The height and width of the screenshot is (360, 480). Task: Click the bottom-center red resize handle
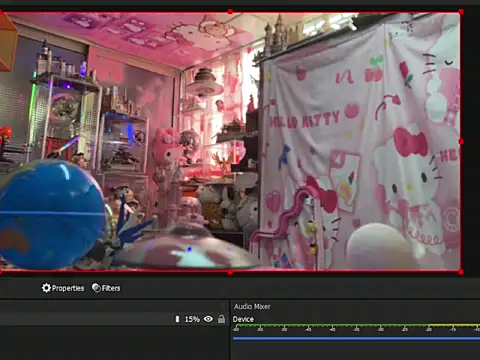[230, 272]
